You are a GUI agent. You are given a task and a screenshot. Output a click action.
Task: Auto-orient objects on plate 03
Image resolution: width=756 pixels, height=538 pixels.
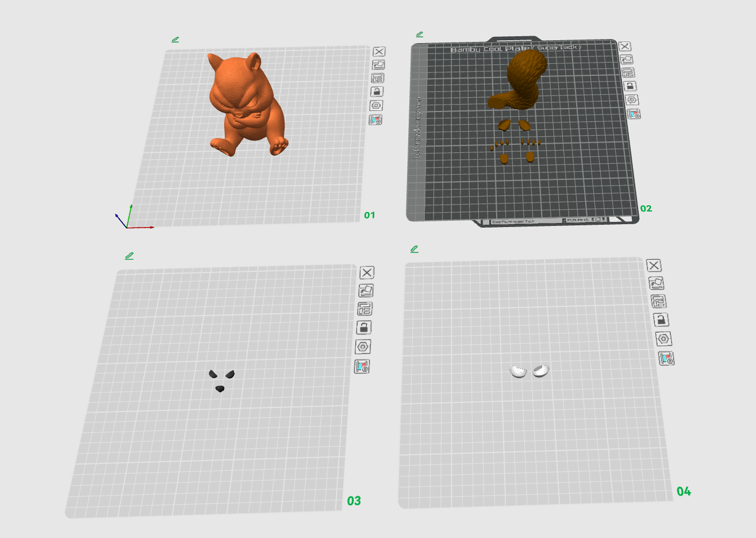click(x=366, y=291)
